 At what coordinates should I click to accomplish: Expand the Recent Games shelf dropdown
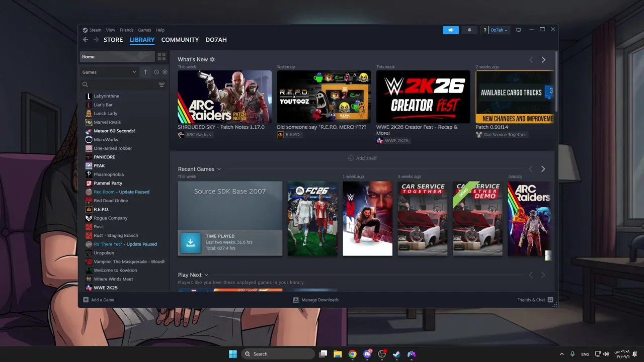[219, 169]
